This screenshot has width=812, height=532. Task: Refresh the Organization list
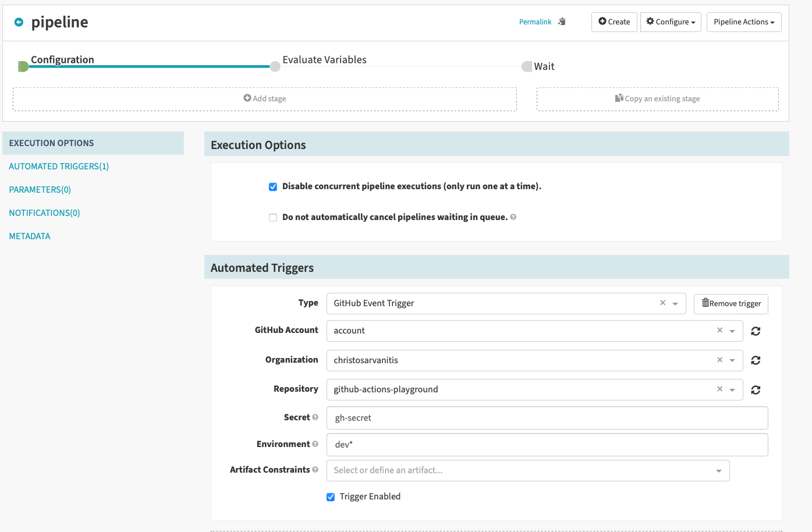point(756,360)
